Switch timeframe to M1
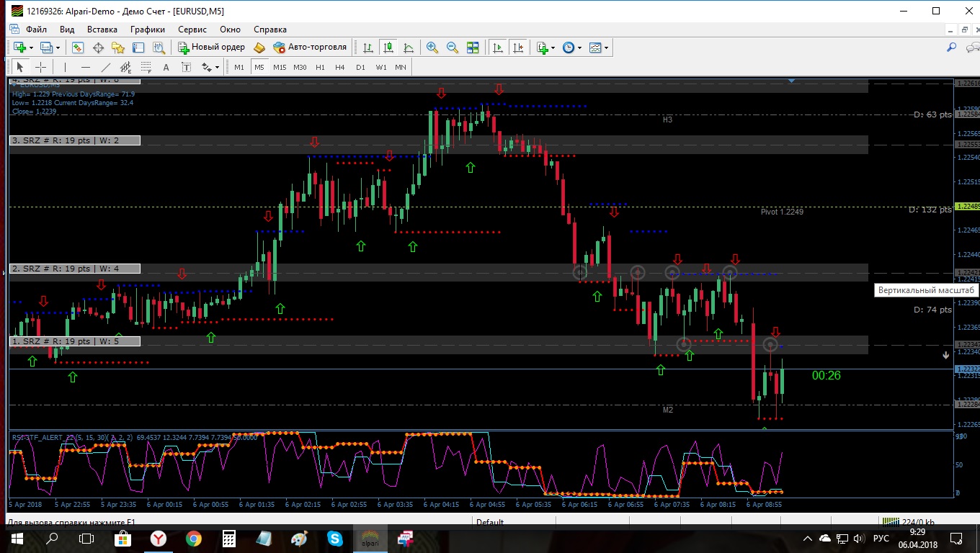This screenshot has width=980, height=553. click(x=239, y=67)
